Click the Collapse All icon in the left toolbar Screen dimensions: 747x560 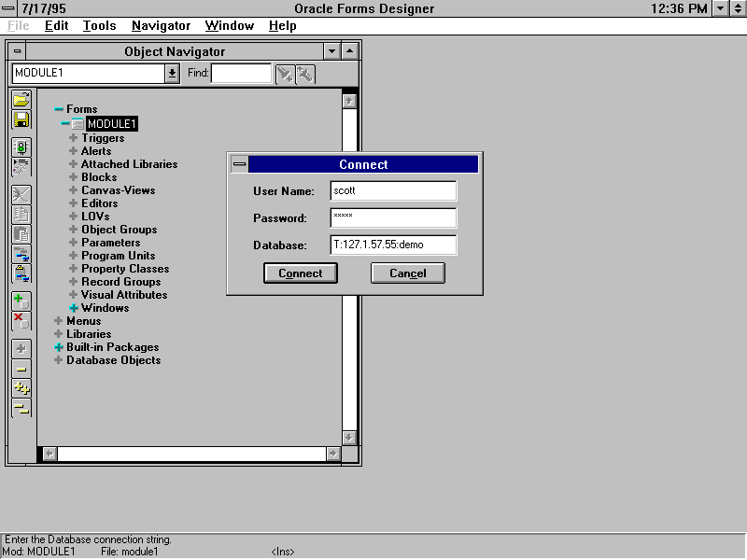coord(21,408)
